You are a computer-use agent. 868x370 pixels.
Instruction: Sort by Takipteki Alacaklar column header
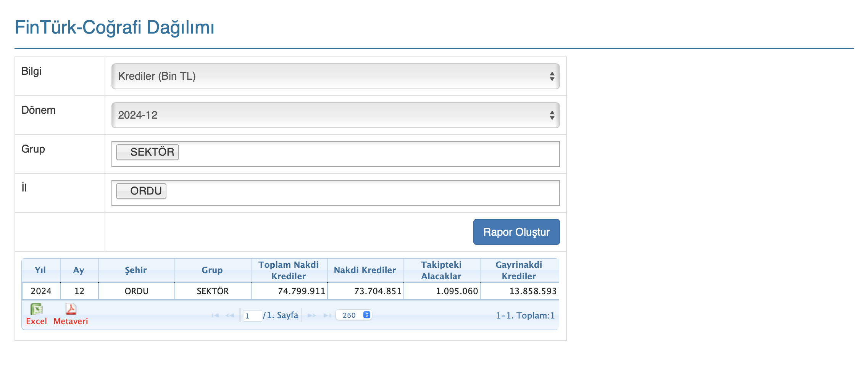click(x=441, y=270)
